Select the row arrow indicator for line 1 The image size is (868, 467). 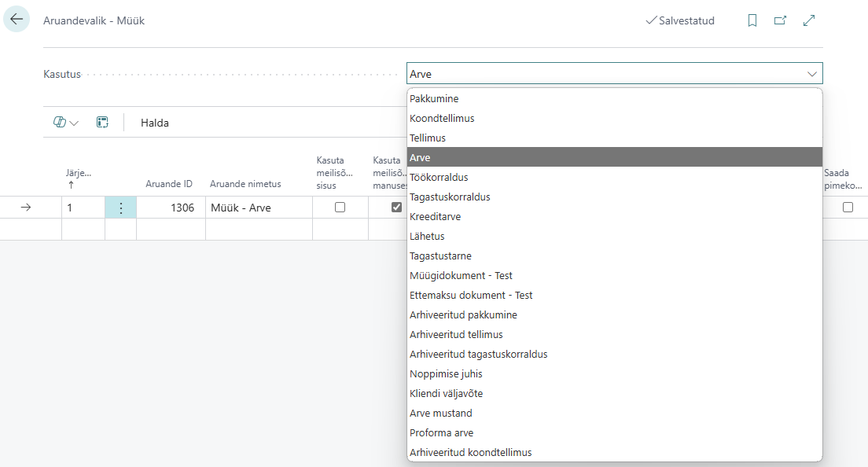25,208
